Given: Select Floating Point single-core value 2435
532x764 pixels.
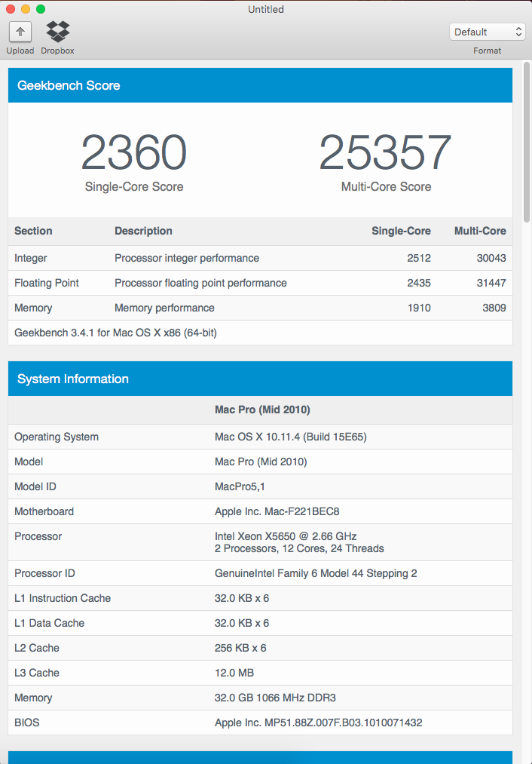Looking at the screenshot, I should coord(419,283).
